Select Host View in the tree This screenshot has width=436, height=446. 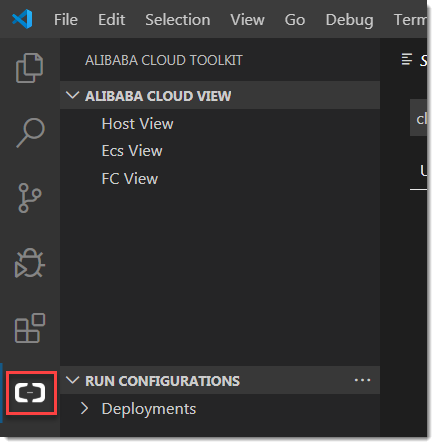tap(220, 124)
